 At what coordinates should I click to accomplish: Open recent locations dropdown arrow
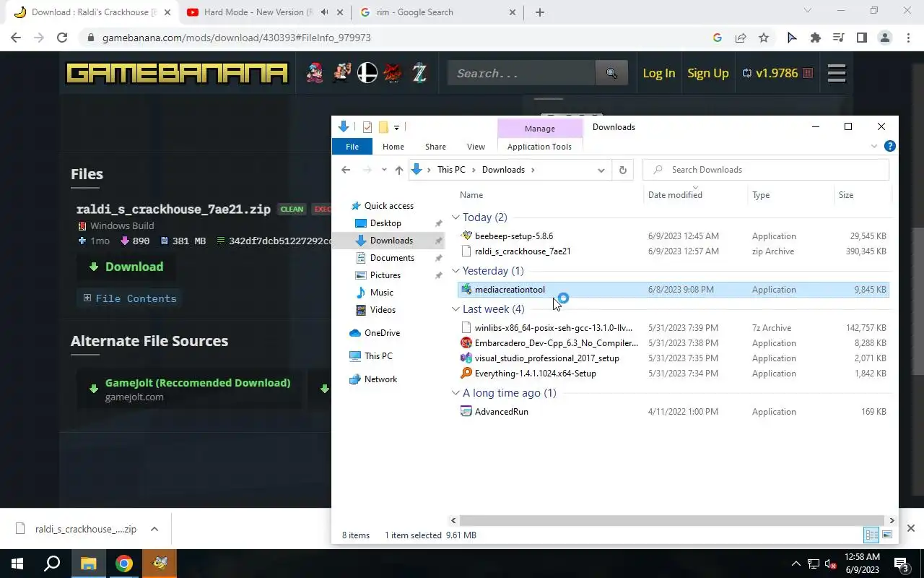[383, 171]
